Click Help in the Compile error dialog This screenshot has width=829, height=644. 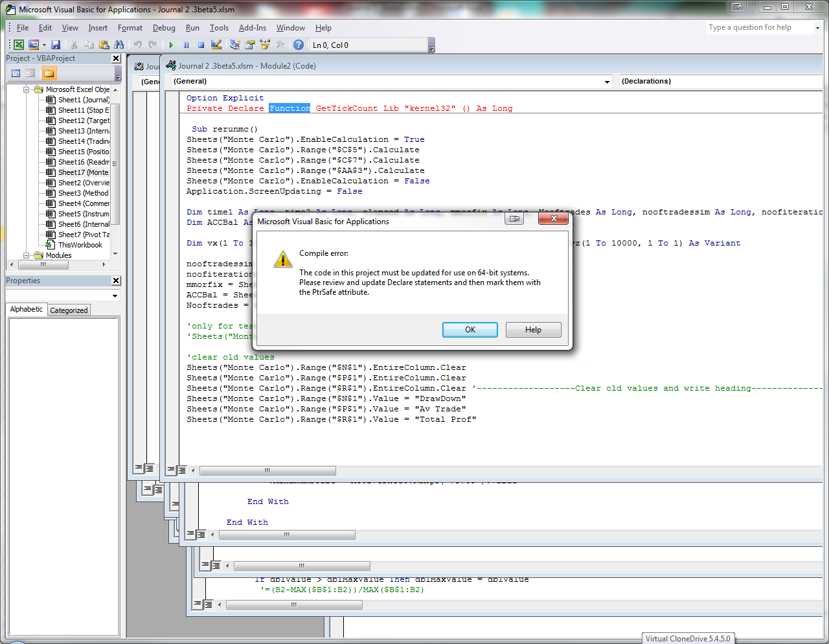pos(533,330)
